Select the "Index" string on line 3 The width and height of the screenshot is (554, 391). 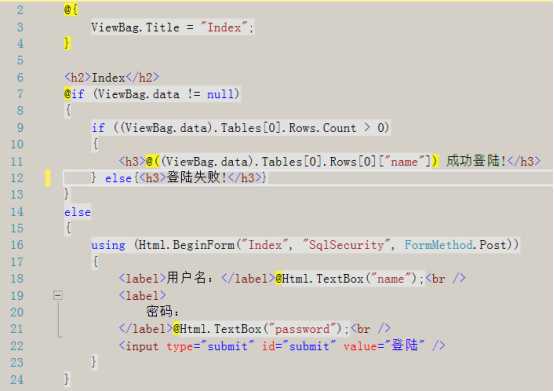point(224,27)
